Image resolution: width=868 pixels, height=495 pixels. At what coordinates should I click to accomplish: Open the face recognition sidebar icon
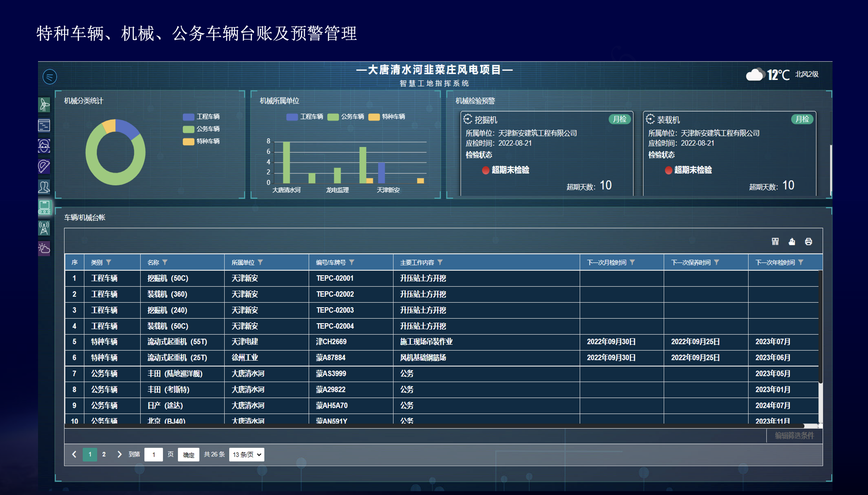pos(44,146)
